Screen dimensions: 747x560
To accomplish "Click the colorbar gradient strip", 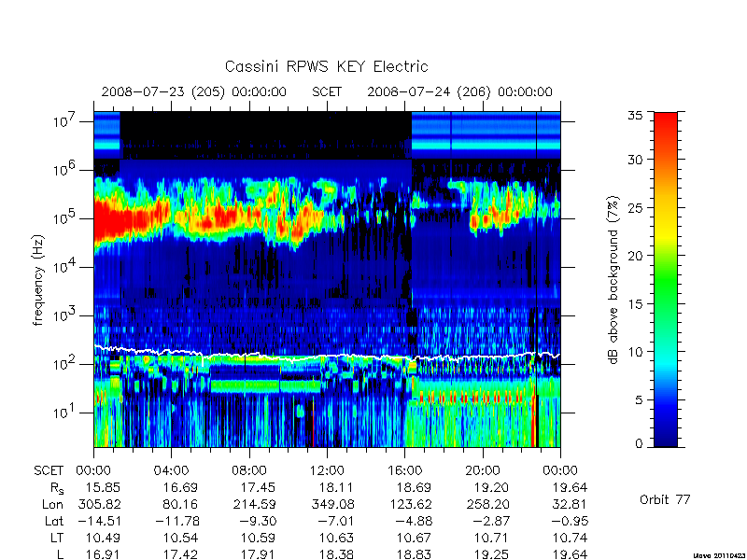I will pyautogui.click(x=666, y=279).
